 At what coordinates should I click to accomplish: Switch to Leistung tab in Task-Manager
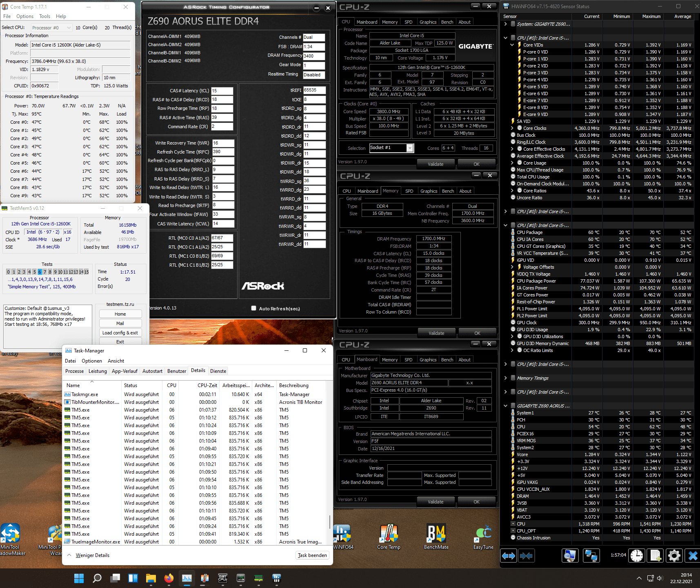[x=98, y=371]
